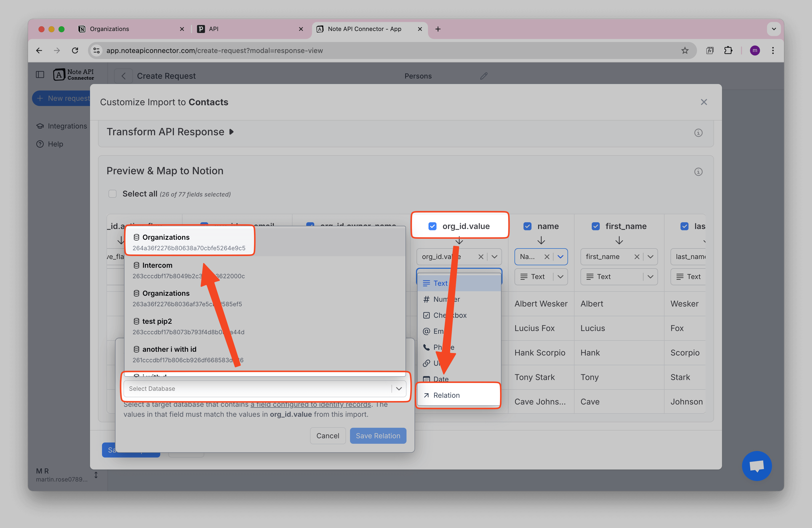Follow the field configured to identify records link
The width and height of the screenshot is (812, 528).
click(x=310, y=404)
